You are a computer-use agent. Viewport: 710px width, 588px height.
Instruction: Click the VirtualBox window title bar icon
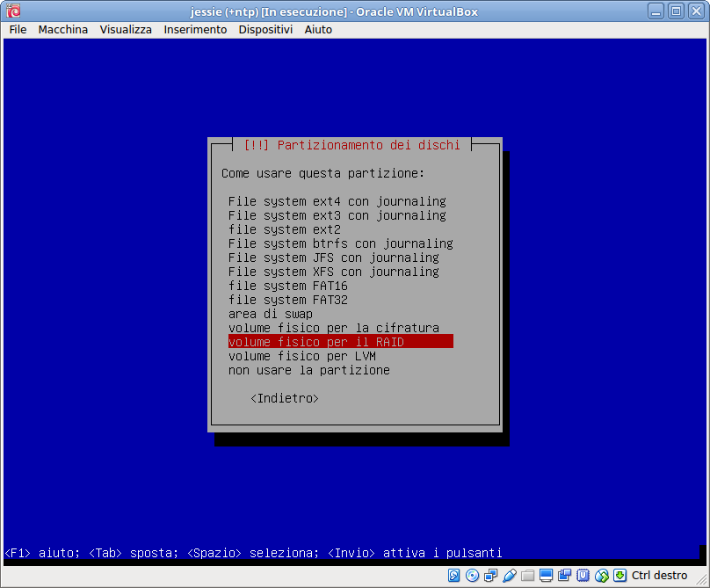13,11
